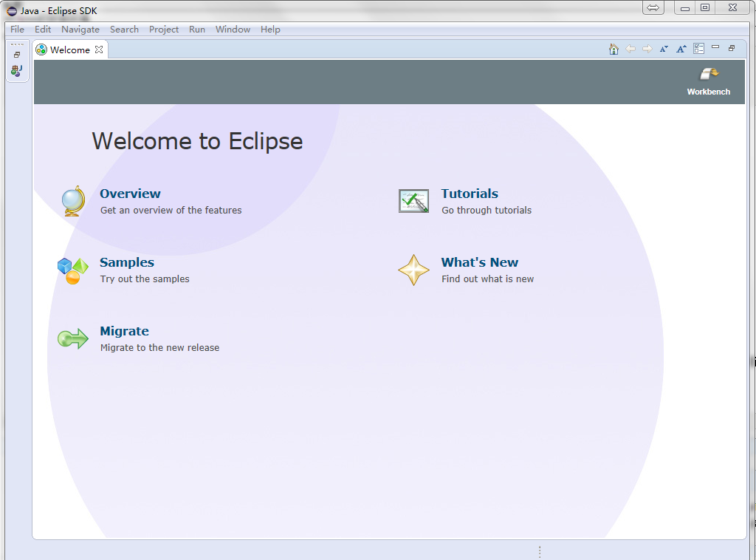Click the navigate back arrow
The width and height of the screenshot is (756, 560).
(630, 49)
